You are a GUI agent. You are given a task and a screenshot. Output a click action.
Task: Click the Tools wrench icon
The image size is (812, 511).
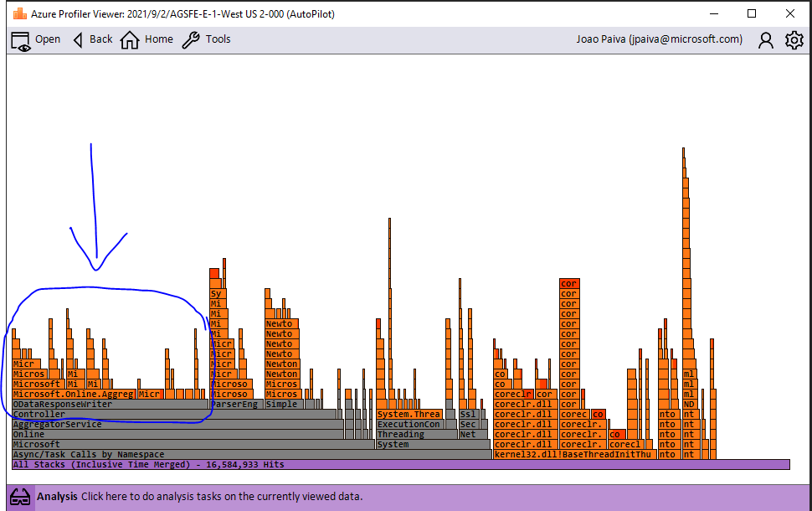click(191, 40)
